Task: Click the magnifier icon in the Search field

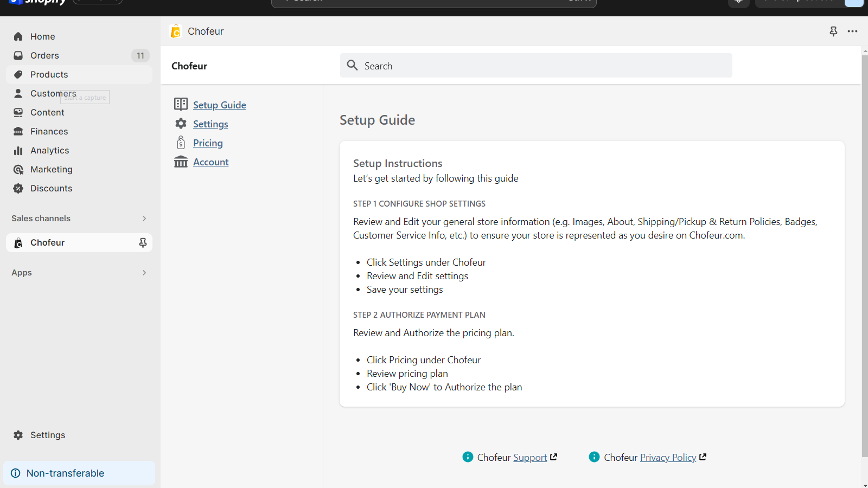Action: (353, 65)
